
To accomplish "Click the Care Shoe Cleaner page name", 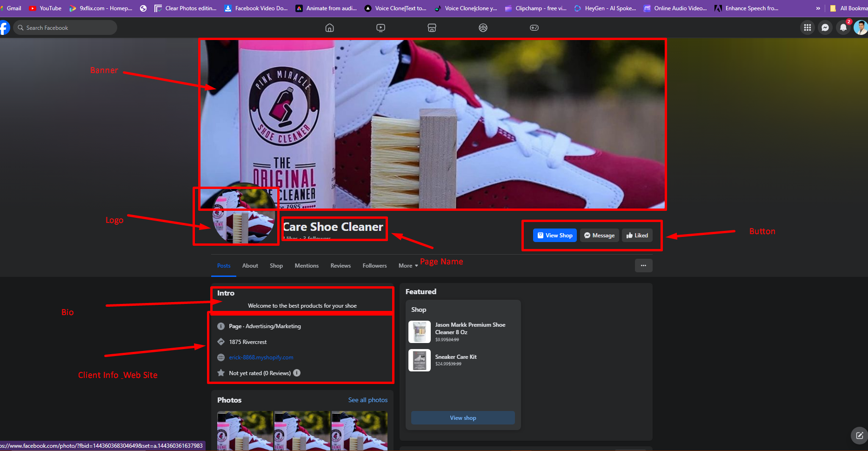I will pos(333,227).
